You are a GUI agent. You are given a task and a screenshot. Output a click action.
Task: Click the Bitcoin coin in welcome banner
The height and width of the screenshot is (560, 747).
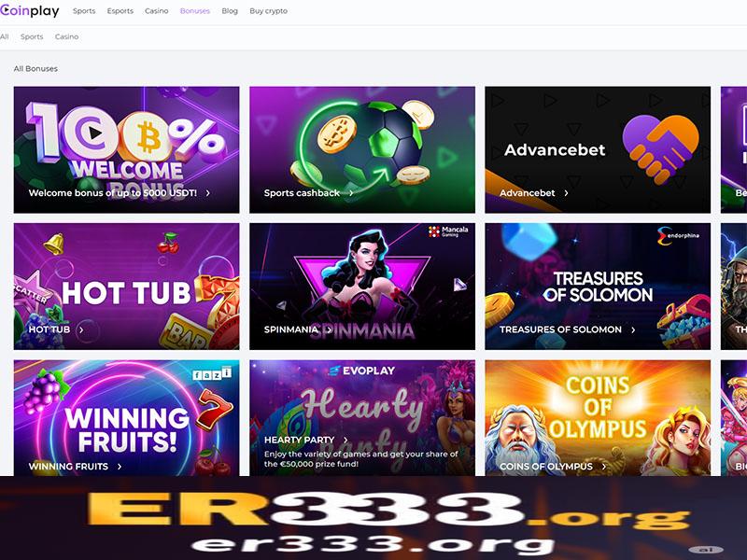tap(148, 136)
